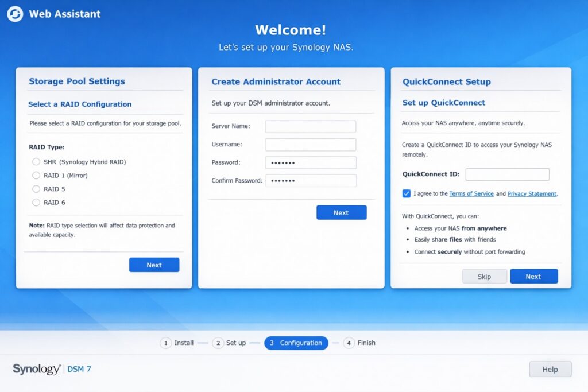588x392 pixels.
Task: Click the Set up QuickConnect subtitle
Action: 444,103
